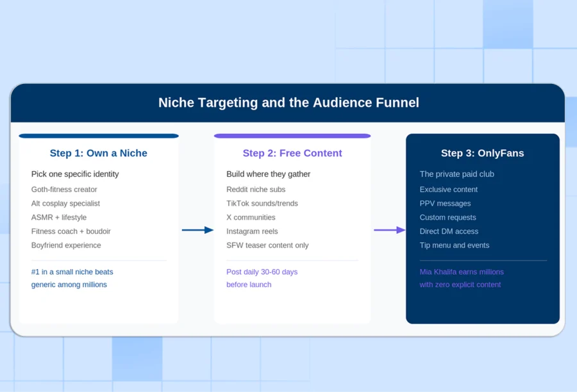The height and width of the screenshot is (392, 577).
Task: Click 'Build where they gather' text
Action: (268, 174)
